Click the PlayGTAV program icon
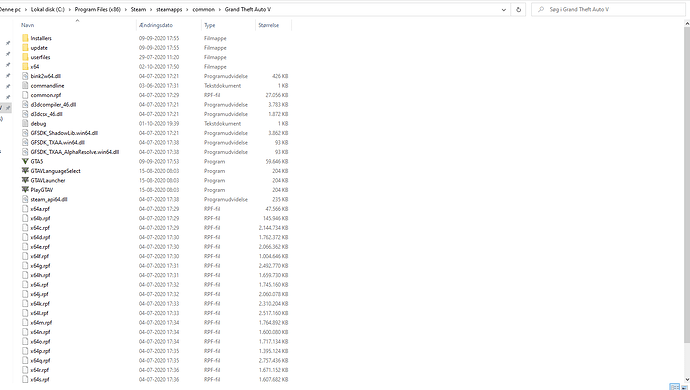The height and width of the screenshot is (390, 690). [25, 190]
